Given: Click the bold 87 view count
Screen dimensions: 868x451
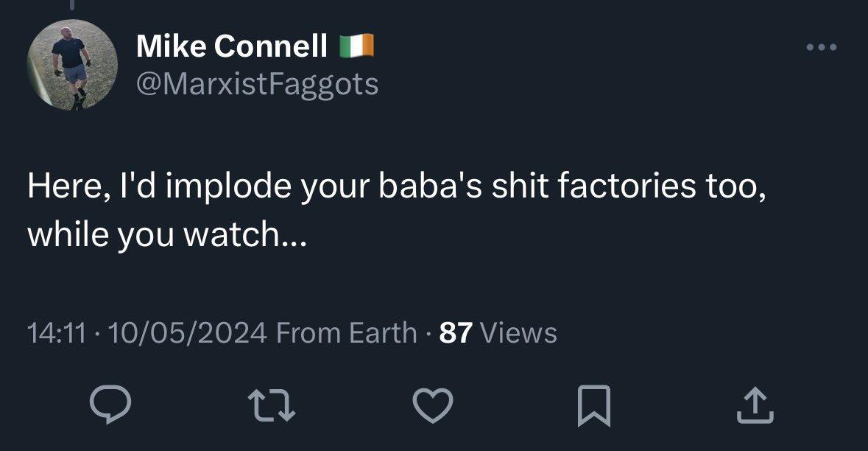Looking at the screenshot, I should click(x=456, y=333).
